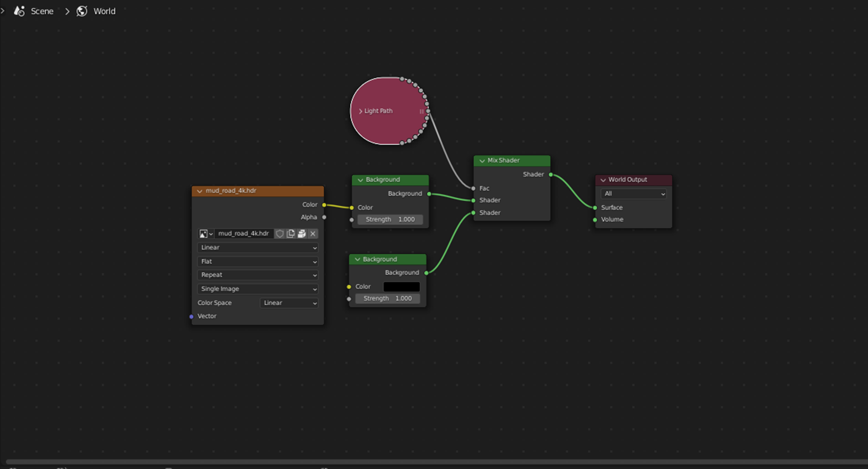The image size is (868, 469).
Task: Open the Linear interpolation dropdown
Action: click(258, 247)
